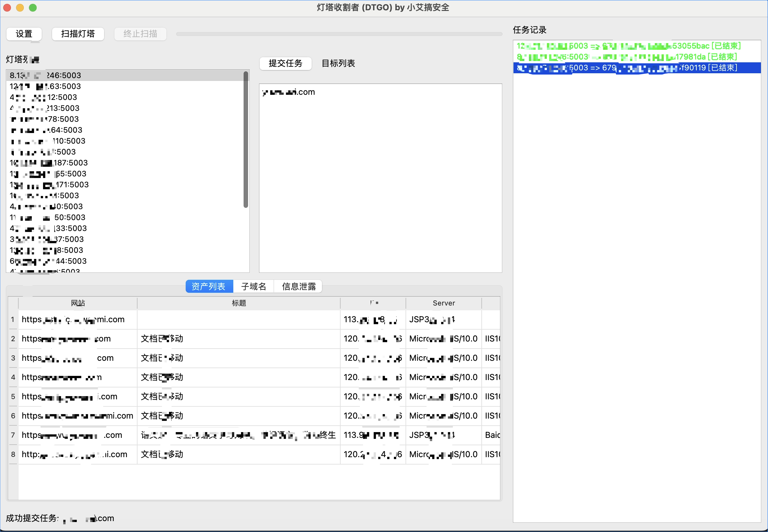Select the 资产列表 tab
This screenshot has height=532, width=768.
point(209,286)
